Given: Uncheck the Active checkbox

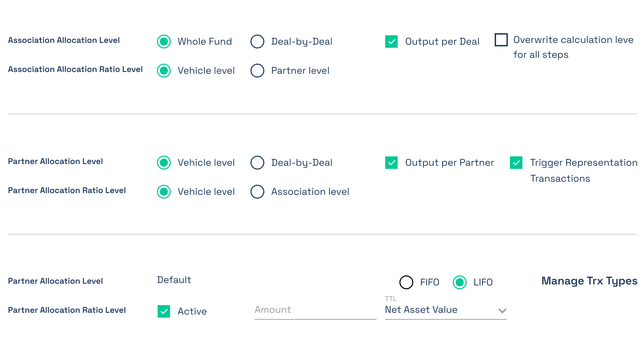Looking at the screenshot, I should [x=164, y=311].
